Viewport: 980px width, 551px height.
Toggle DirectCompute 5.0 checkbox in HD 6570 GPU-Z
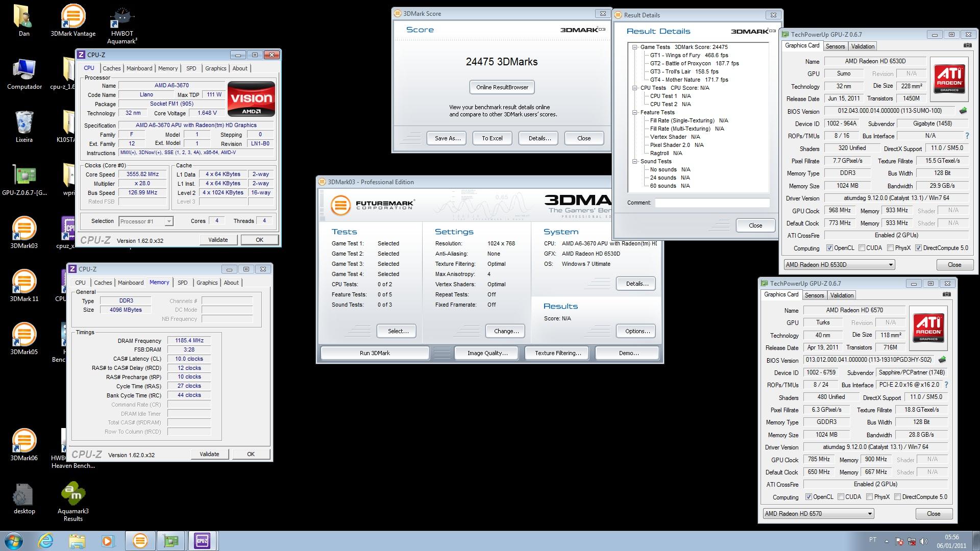coord(897,497)
